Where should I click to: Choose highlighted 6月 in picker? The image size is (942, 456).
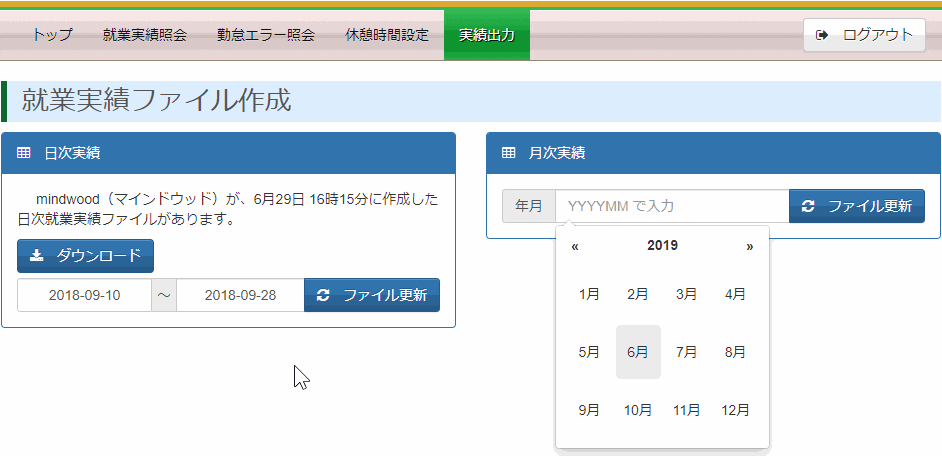click(638, 352)
